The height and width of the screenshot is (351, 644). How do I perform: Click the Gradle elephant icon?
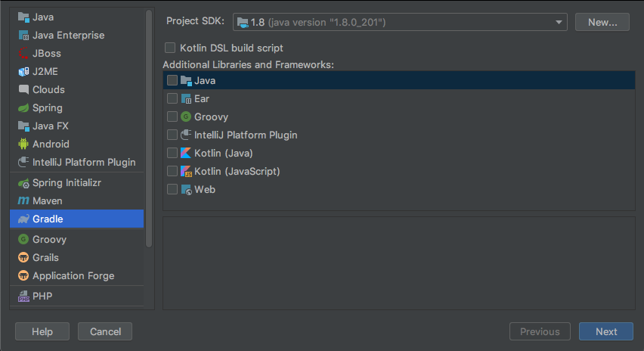(x=23, y=219)
